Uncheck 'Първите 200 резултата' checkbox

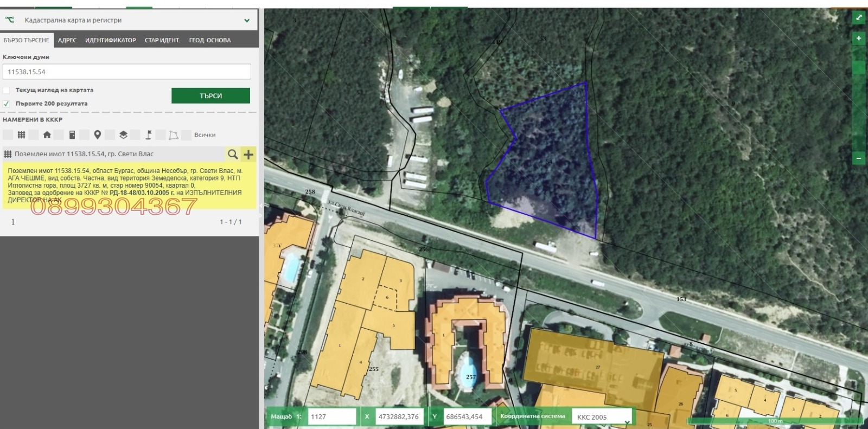pyautogui.click(x=7, y=104)
